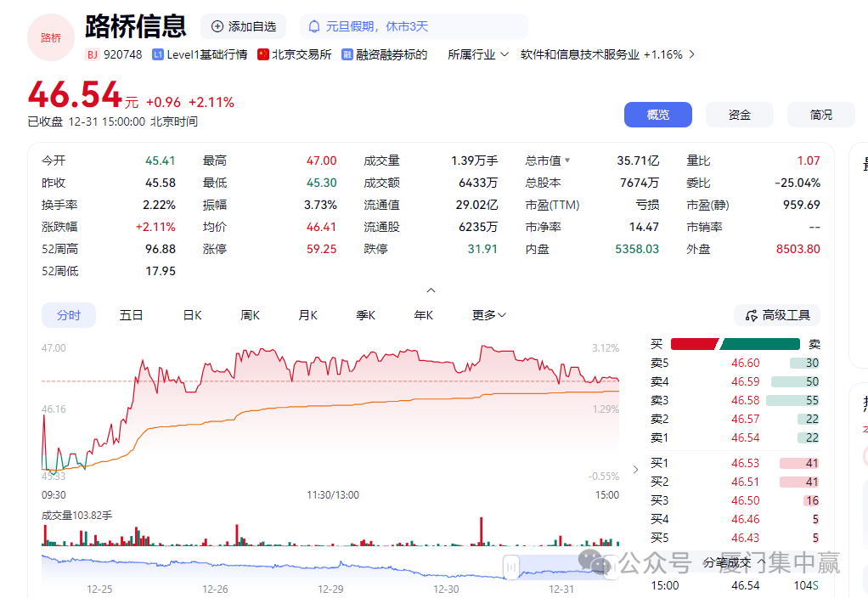Click the 涨停 value 59.25
Viewport: 868px width, 598px height.
tap(322, 249)
